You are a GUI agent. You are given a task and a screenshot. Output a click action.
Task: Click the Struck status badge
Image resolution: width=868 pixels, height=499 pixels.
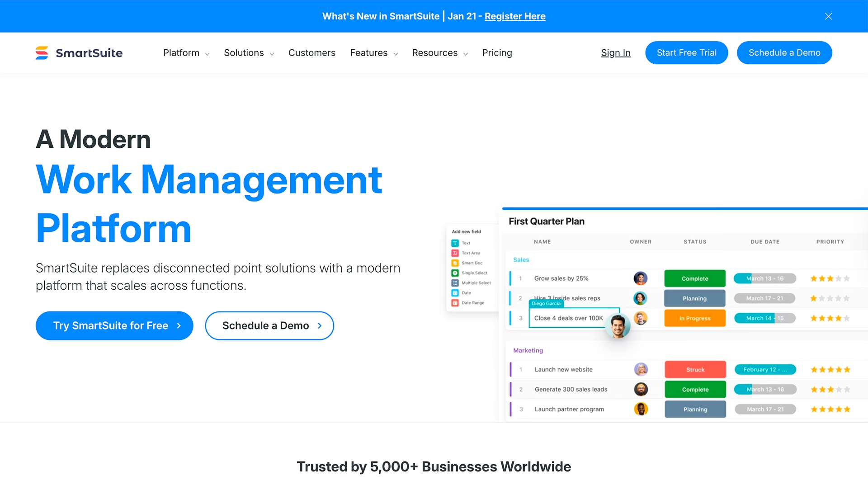coord(695,369)
